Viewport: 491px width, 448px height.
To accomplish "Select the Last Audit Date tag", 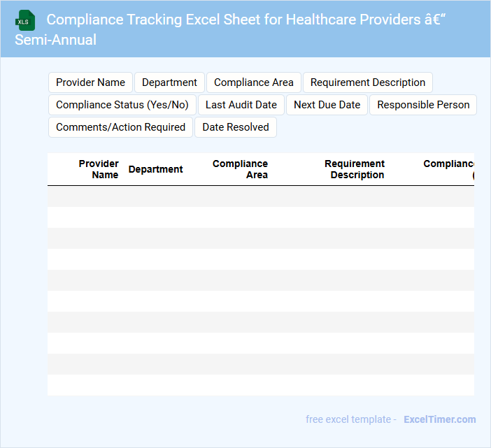I will click(241, 105).
